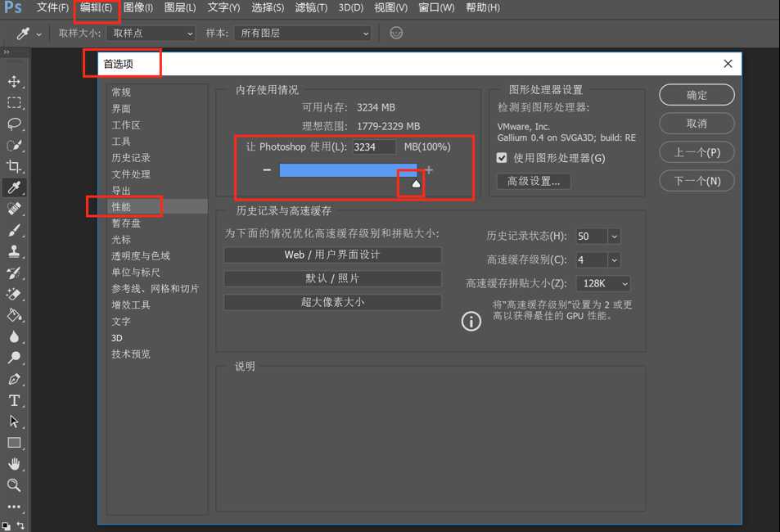Open the extra tools ellipsis menu
The width and height of the screenshot is (780, 532).
14,507
